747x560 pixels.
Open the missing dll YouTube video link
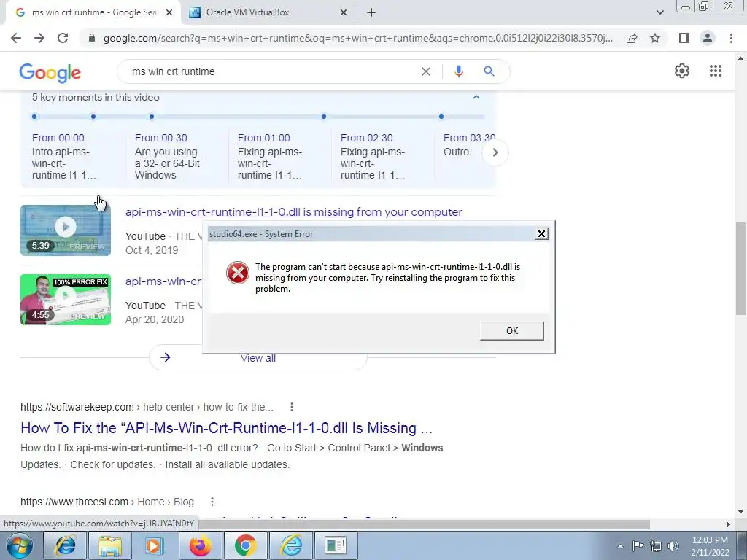[294, 212]
